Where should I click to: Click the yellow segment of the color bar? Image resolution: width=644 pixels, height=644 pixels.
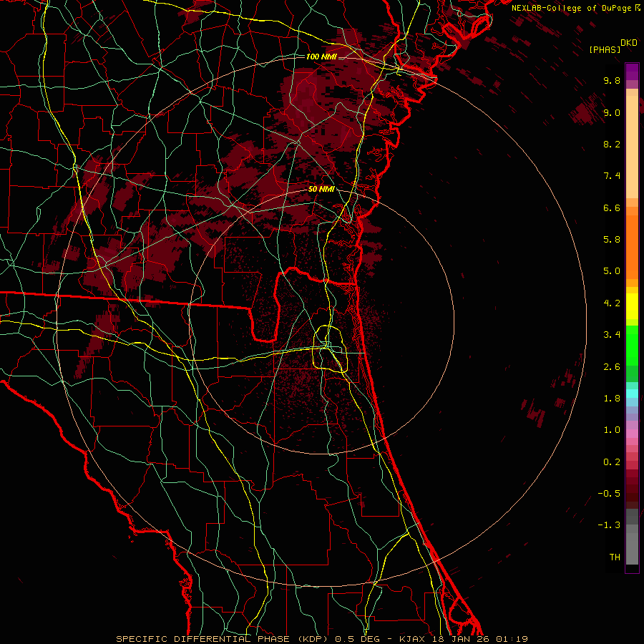tap(632, 306)
